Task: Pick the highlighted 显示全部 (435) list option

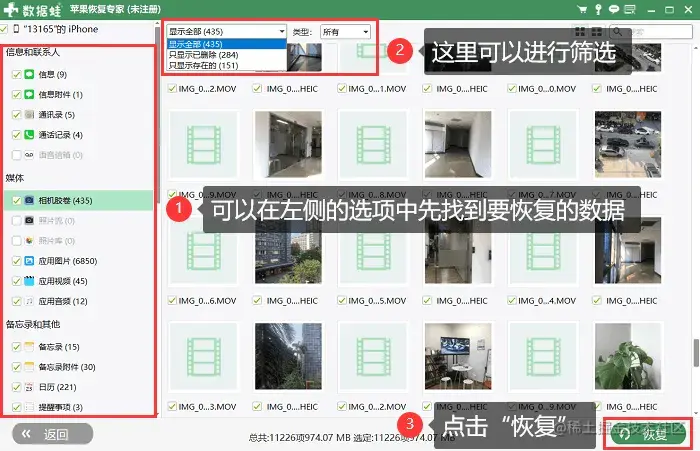Action: coord(226,44)
